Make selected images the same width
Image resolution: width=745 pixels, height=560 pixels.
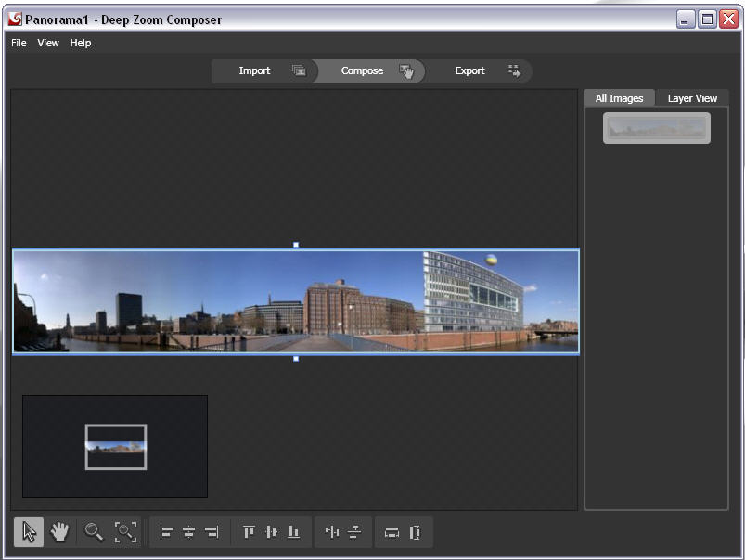(x=392, y=532)
